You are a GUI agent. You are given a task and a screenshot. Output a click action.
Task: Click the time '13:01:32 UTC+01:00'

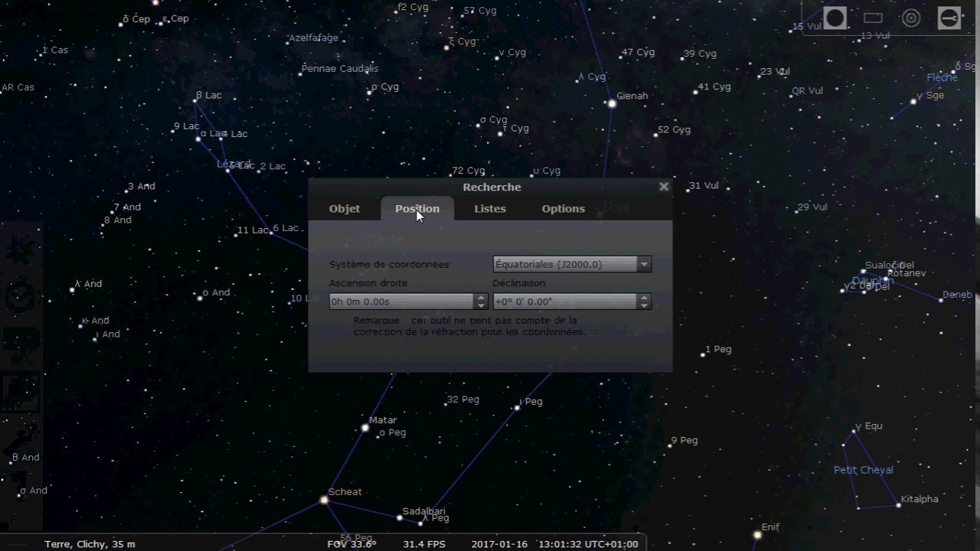pyautogui.click(x=588, y=544)
